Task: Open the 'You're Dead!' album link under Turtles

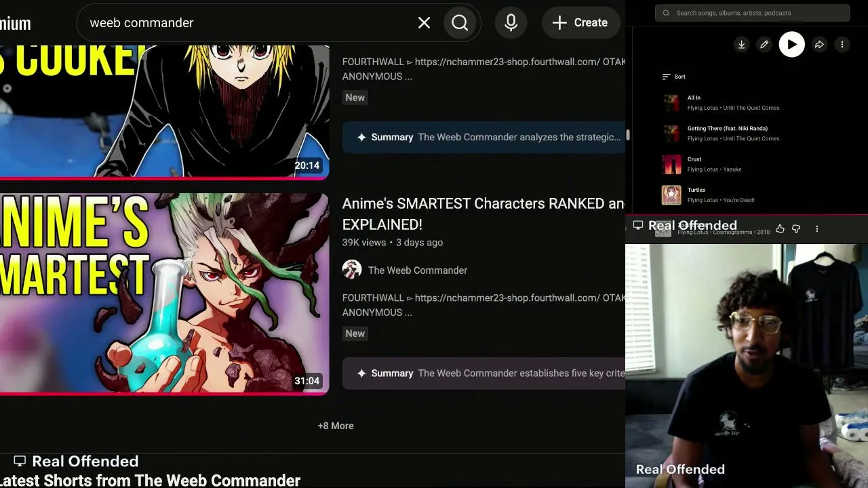Action: [x=738, y=200]
